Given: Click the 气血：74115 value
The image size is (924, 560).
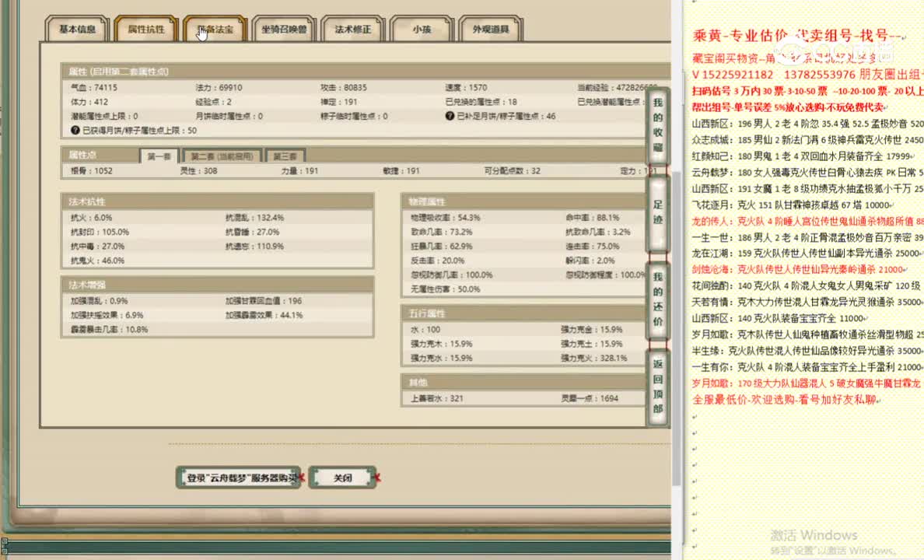Looking at the screenshot, I should (93, 87).
